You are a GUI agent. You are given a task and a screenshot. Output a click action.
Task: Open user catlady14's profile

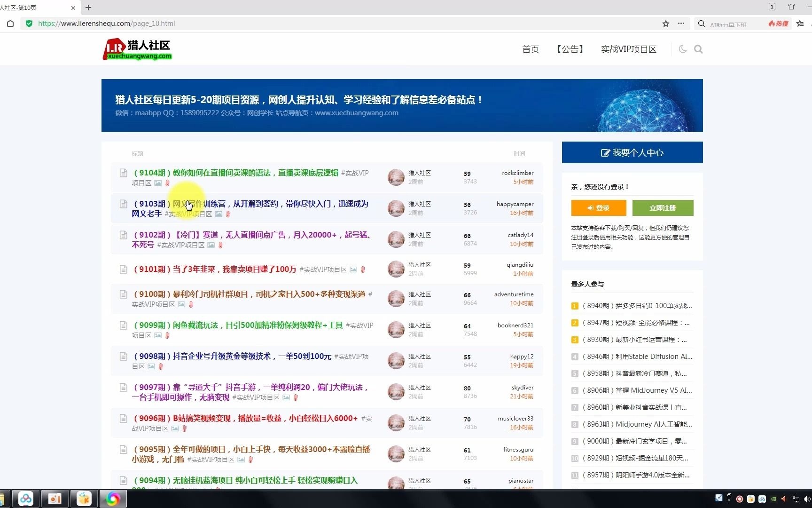(x=521, y=235)
